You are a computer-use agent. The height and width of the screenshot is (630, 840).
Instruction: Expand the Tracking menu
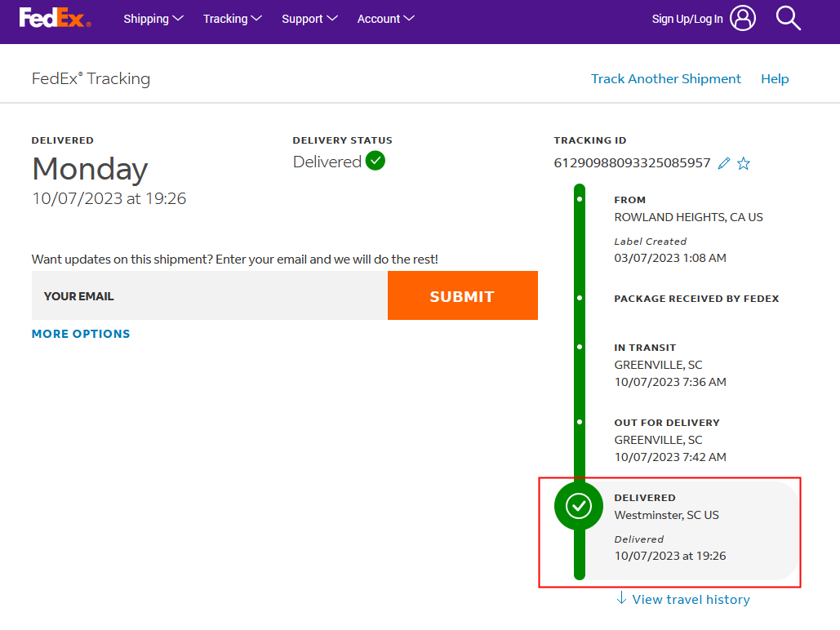[233, 19]
